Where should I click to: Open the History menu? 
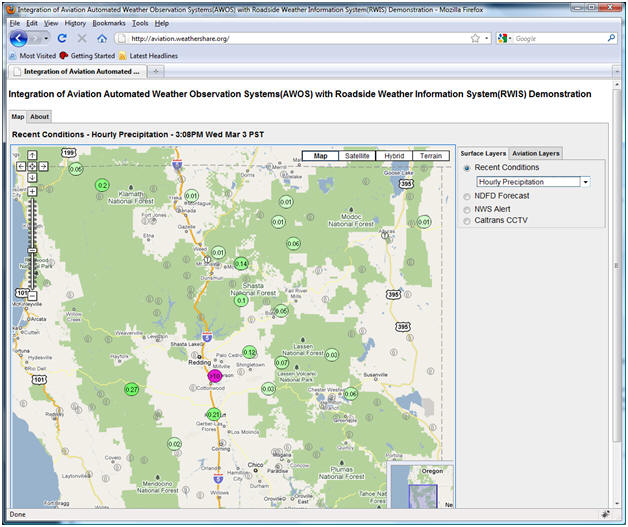[x=75, y=23]
